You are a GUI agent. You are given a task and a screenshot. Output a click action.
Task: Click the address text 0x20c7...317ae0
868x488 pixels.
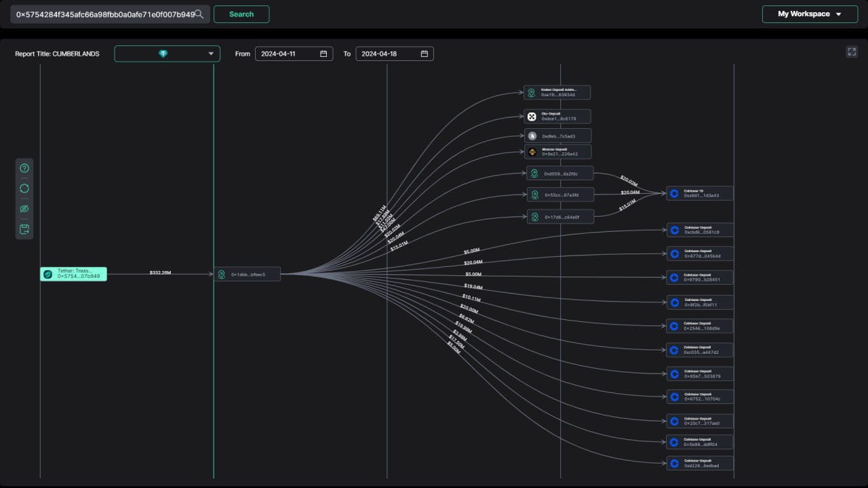tap(702, 423)
